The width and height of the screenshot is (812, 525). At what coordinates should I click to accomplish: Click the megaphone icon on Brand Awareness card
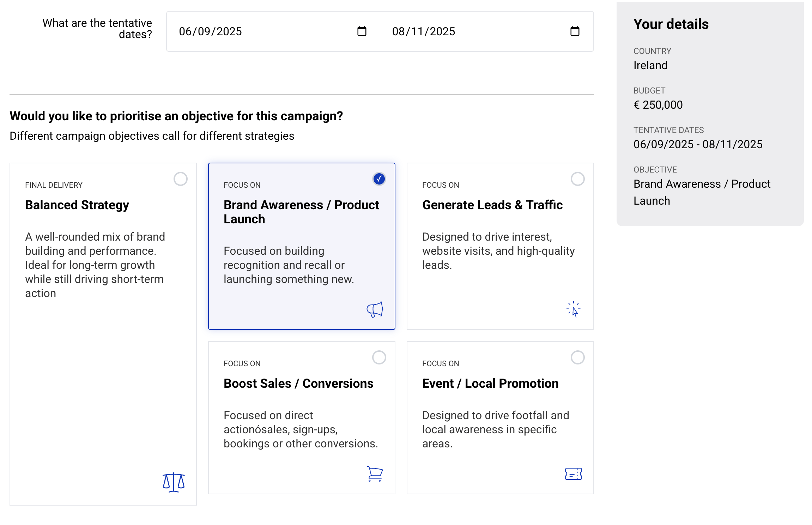pos(375,310)
